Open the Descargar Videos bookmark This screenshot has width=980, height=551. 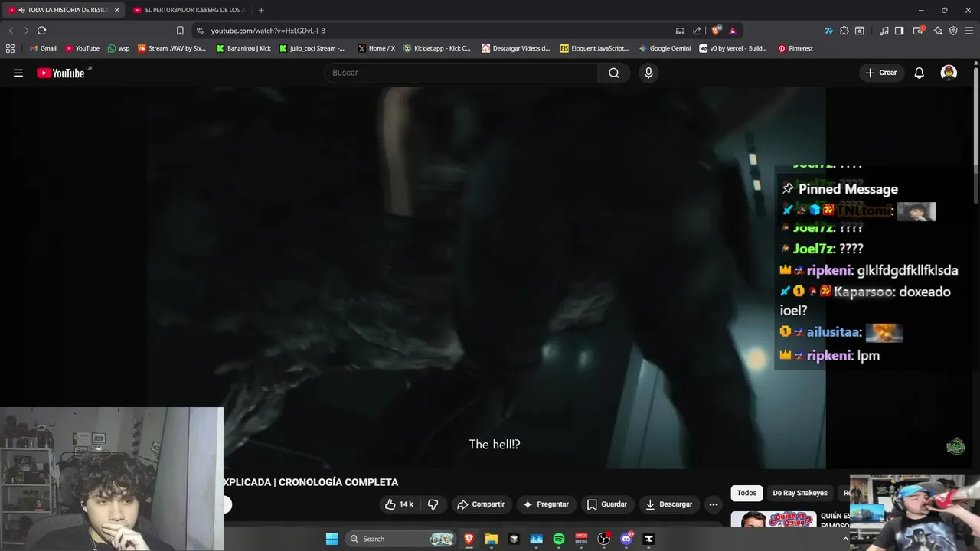click(x=515, y=48)
